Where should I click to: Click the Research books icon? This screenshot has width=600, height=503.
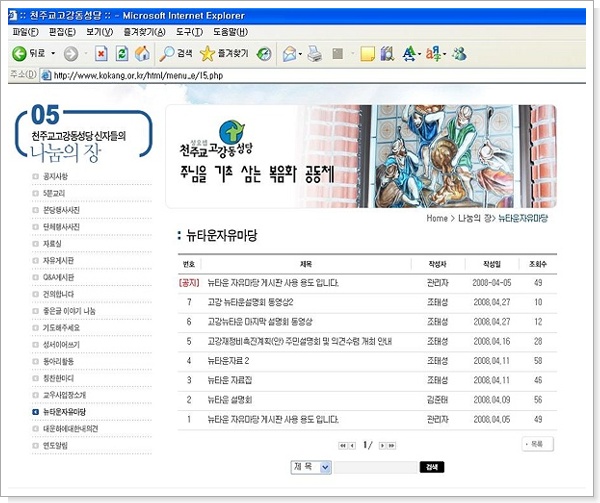point(387,54)
